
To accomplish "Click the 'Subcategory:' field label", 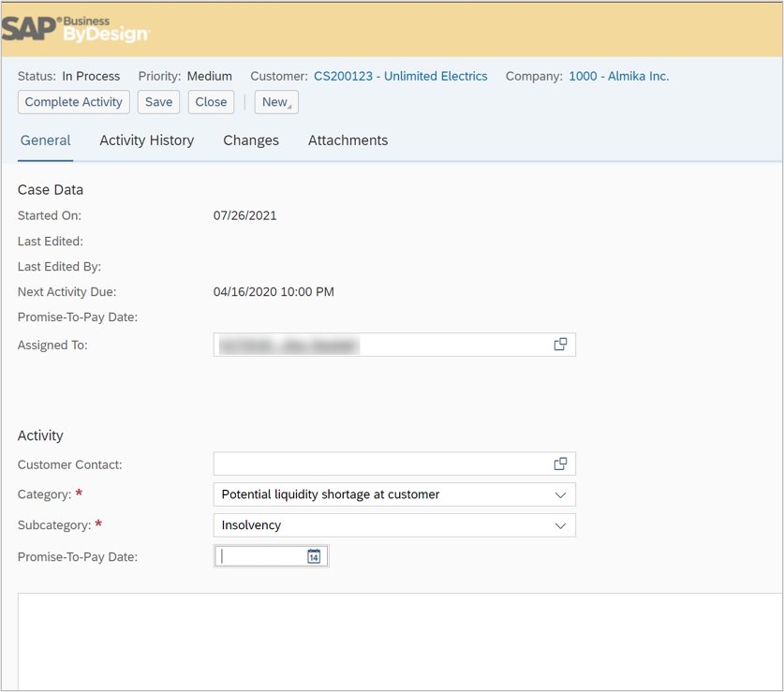I will click(x=54, y=525).
